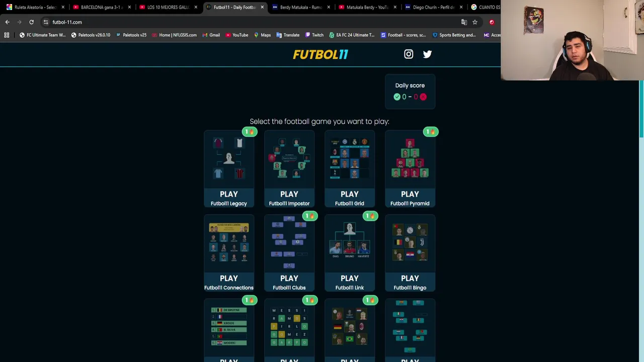Click streak badge on Futbol11 Link card
This screenshot has width=644, height=362.
[x=370, y=216]
